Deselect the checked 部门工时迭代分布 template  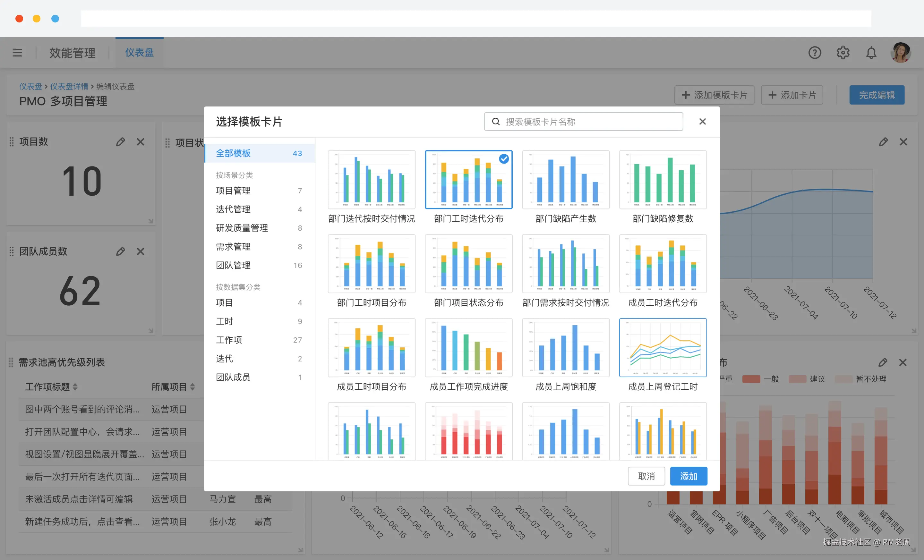(x=504, y=159)
